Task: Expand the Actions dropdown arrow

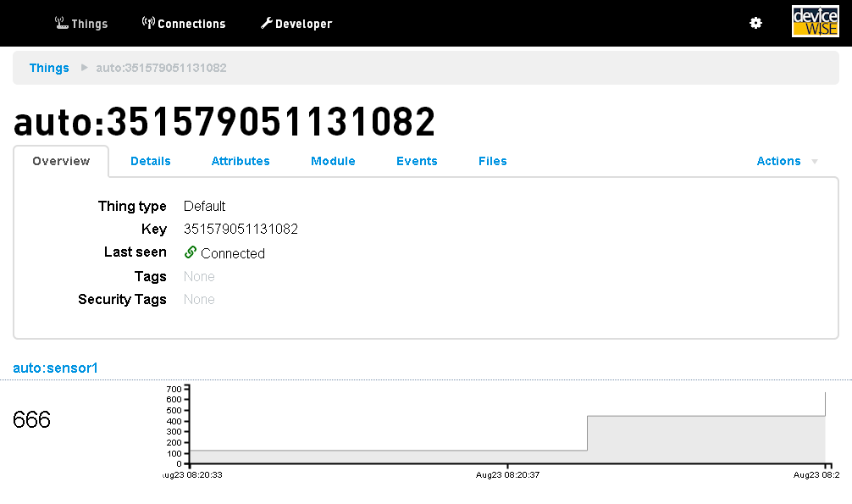Action: 815,161
